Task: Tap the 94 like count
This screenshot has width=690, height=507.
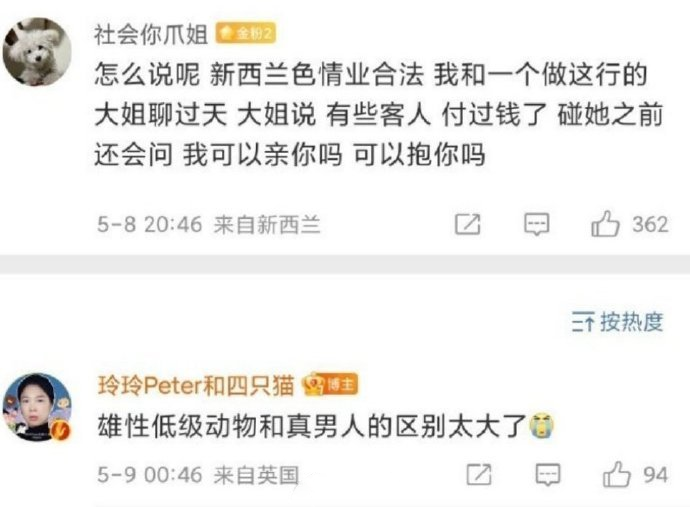Action: point(656,475)
